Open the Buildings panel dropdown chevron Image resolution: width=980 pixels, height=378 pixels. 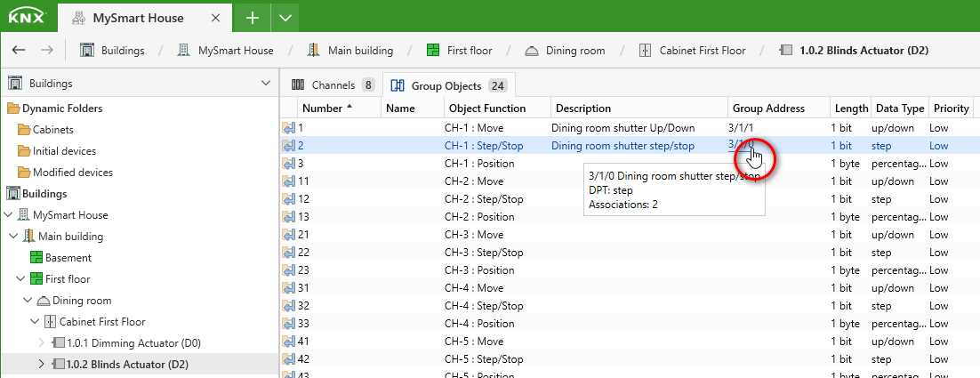click(266, 83)
